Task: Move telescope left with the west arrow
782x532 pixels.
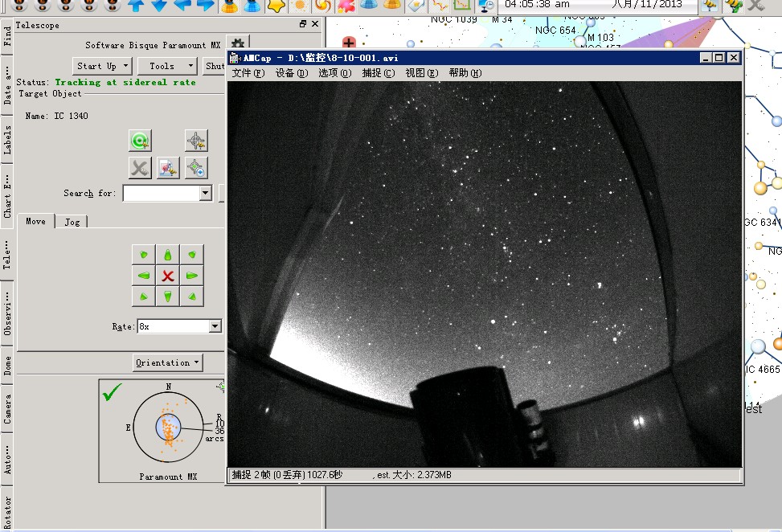Action: pos(144,275)
